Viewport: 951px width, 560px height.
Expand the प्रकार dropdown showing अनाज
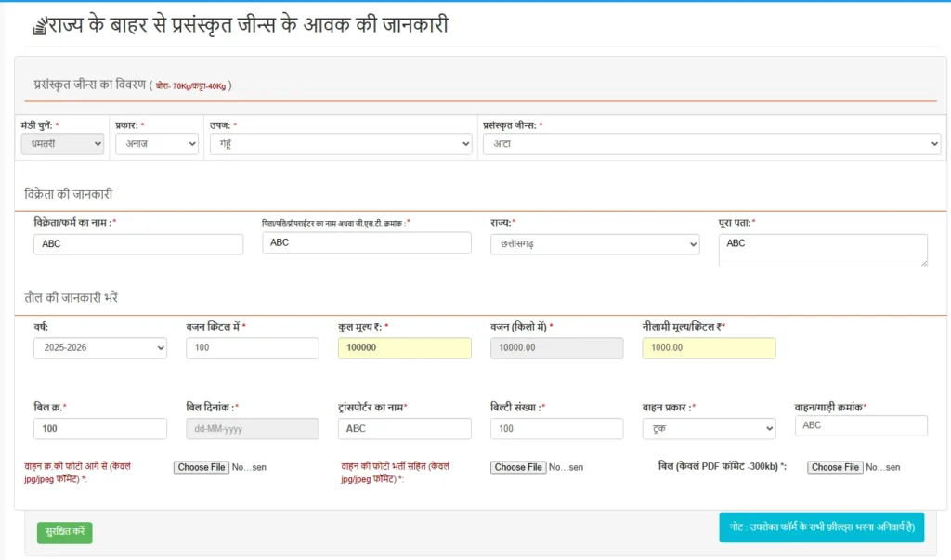click(156, 144)
